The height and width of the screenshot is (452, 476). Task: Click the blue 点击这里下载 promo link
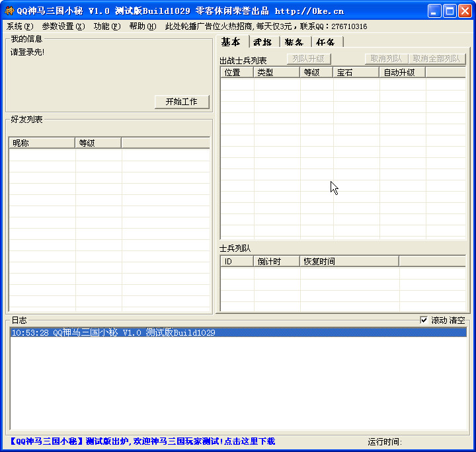click(x=249, y=441)
